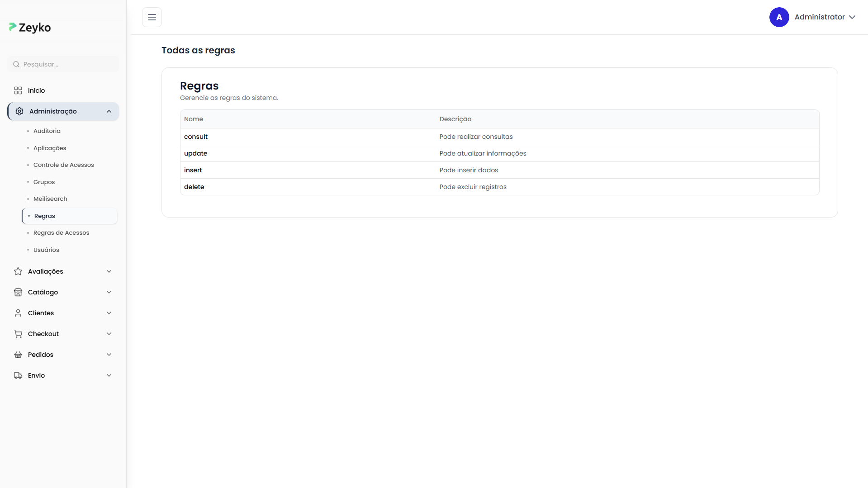
Task: Navigate to Regras de Acessos
Action: [x=62, y=233]
